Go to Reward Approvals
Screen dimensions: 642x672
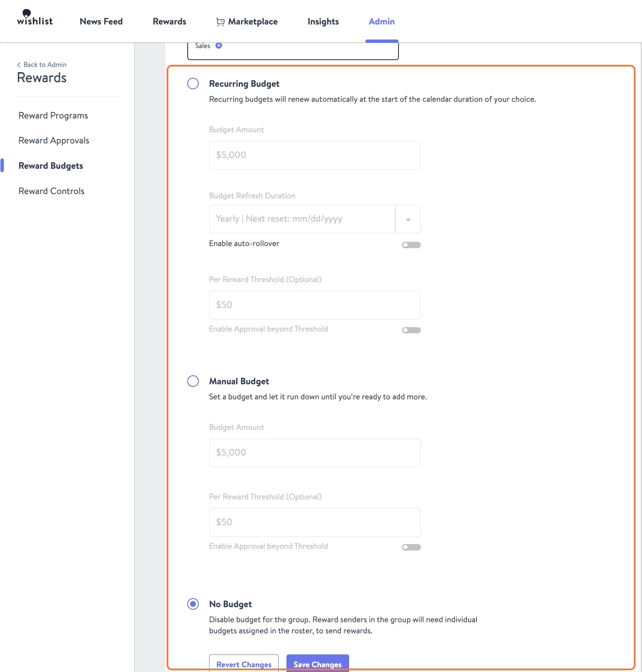[53, 140]
